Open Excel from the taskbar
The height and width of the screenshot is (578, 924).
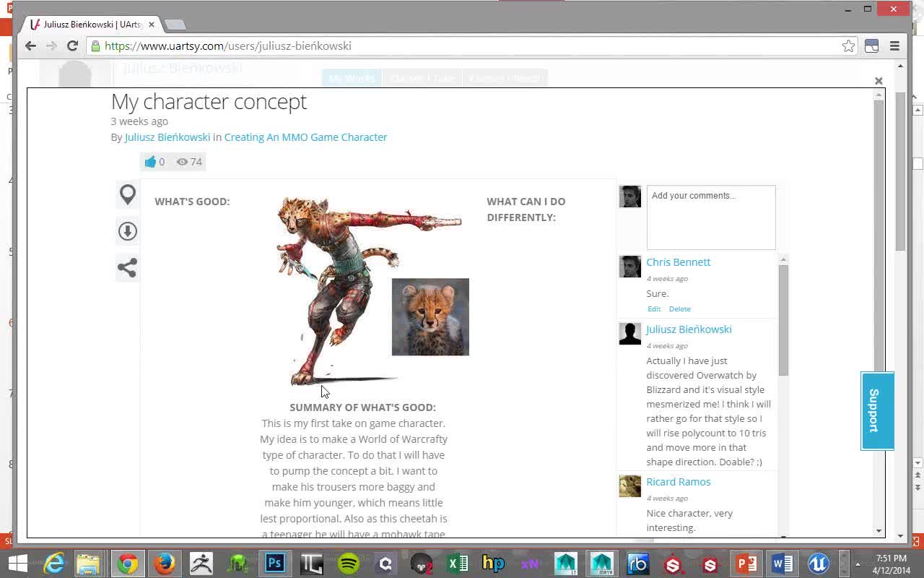458,564
